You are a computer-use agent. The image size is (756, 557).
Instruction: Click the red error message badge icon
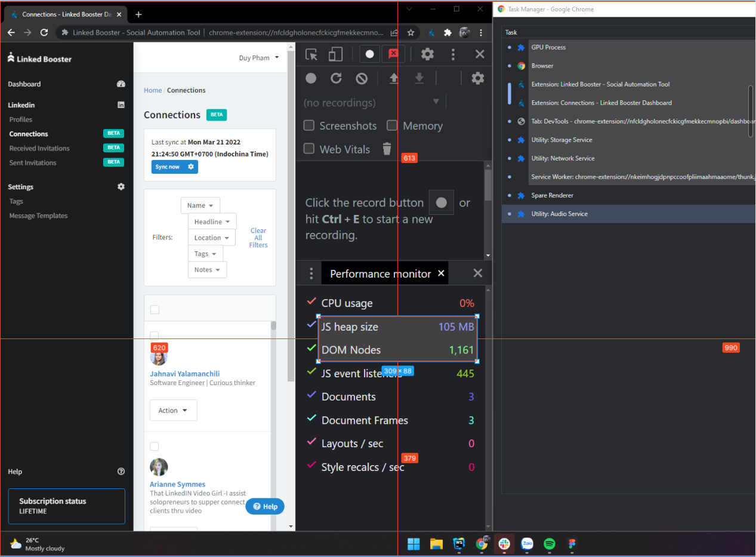[393, 54]
